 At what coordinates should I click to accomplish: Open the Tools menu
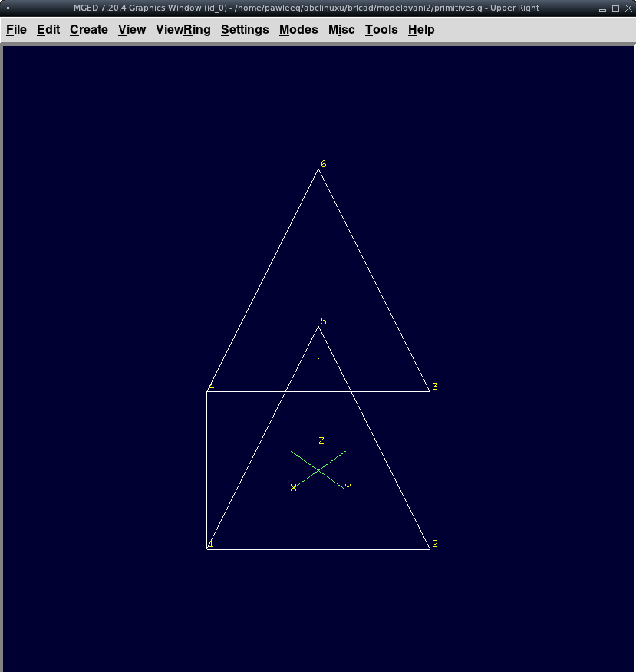coord(381,30)
